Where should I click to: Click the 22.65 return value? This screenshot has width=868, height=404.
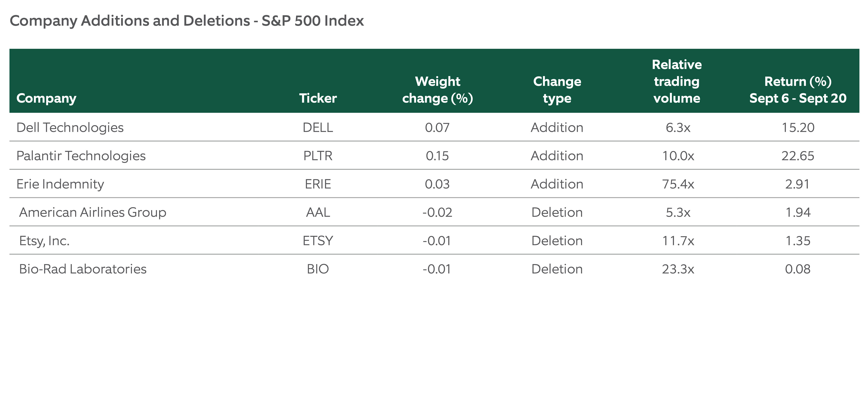point(797,156)
